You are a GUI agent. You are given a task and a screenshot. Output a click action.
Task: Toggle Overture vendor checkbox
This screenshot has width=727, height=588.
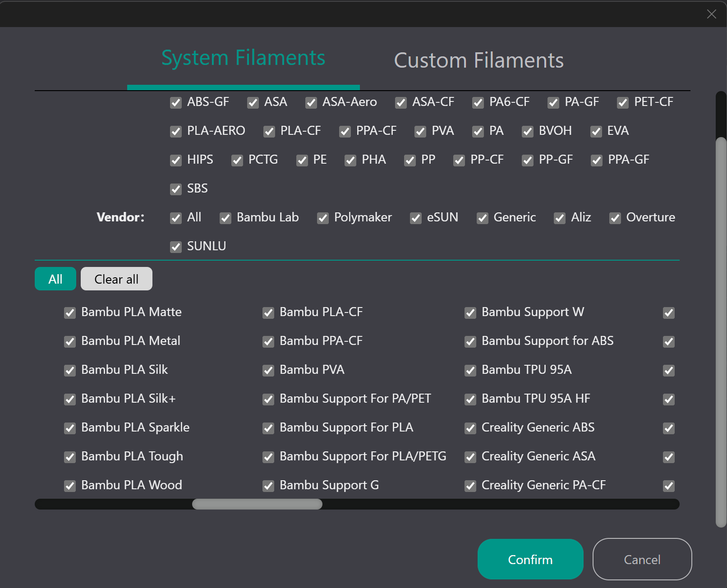[615, 218]
